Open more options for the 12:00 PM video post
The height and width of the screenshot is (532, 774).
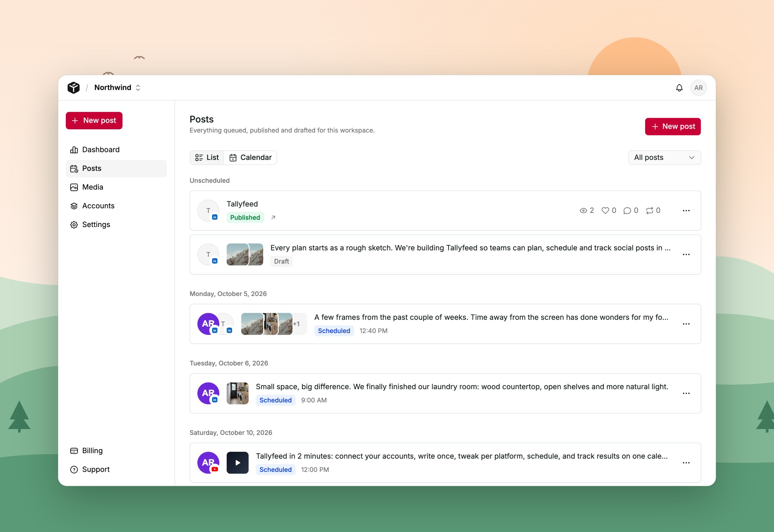point(686,463)
